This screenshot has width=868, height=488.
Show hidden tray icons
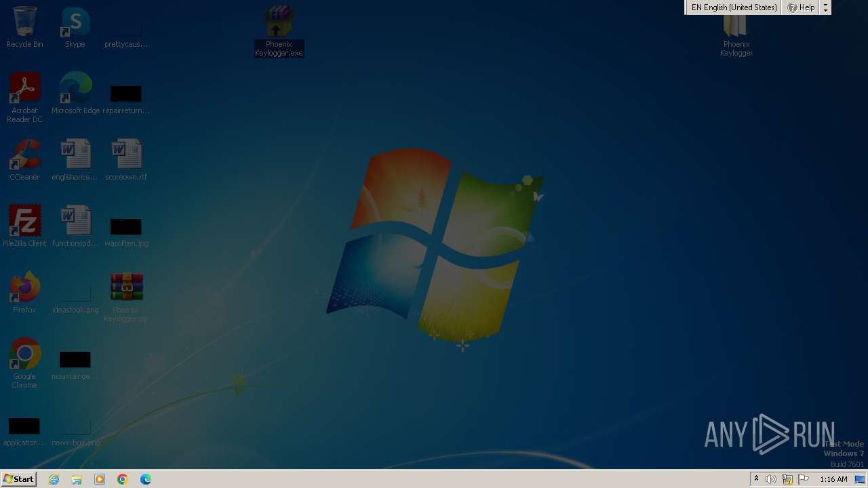point(757,479)
